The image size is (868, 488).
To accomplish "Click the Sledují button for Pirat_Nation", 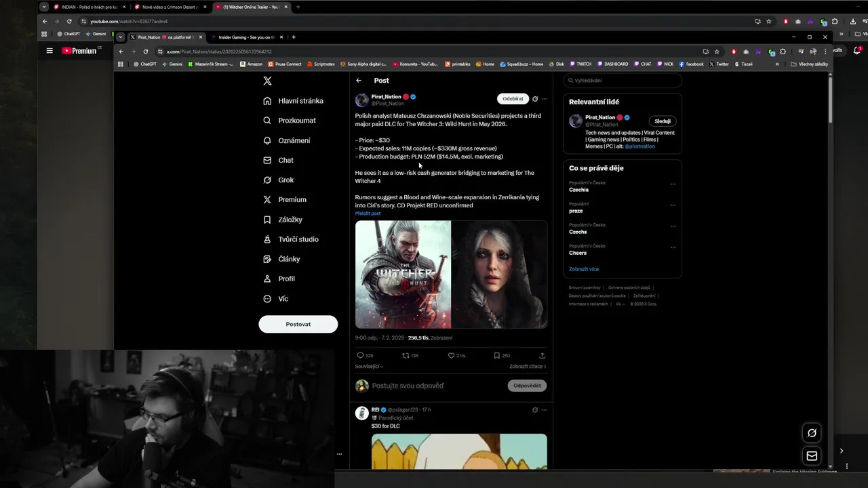I will pyautogui.click(x=663, y=121).
